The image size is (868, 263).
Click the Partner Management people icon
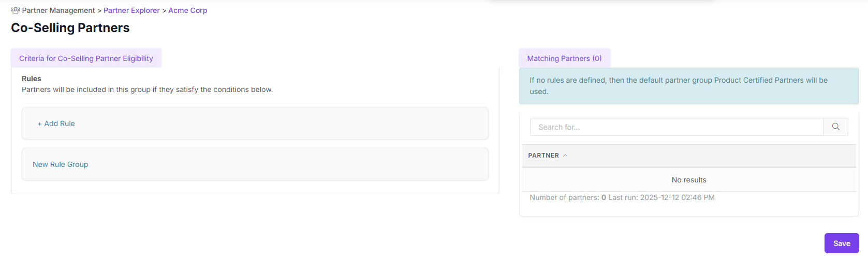16,10
